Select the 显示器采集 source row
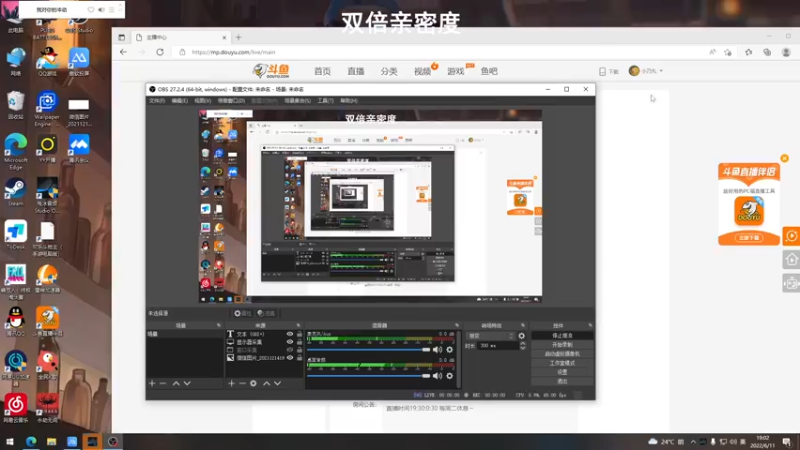Screen dimensions: 800x450 pyautogui.click(x=265, y=342)
